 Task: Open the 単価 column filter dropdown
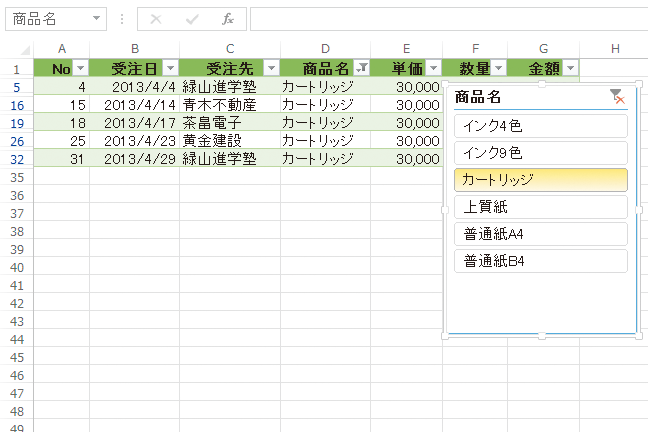click(434, 68)
